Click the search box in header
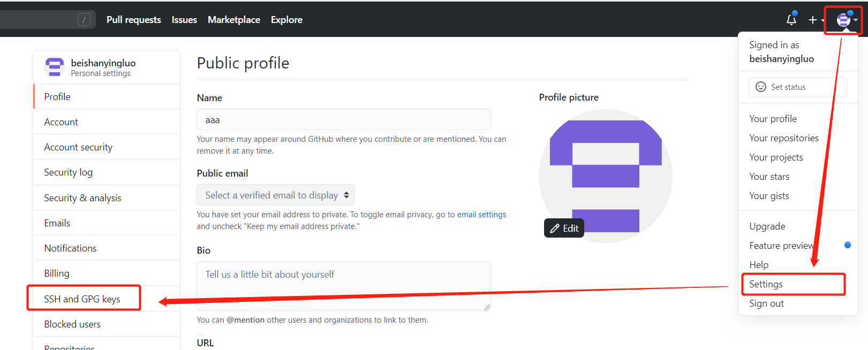The height and width of the screenshot is (350, 868). click(x=47, y=20)
